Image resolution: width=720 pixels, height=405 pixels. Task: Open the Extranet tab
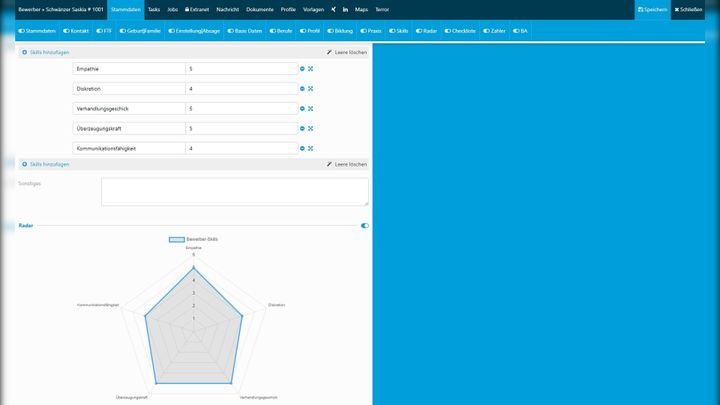pos(197,9)
